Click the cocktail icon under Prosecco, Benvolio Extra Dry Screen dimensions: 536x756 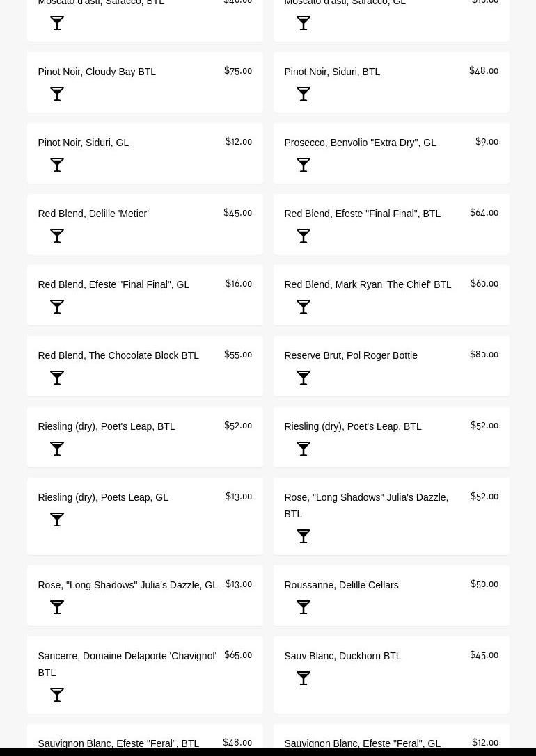304,165
